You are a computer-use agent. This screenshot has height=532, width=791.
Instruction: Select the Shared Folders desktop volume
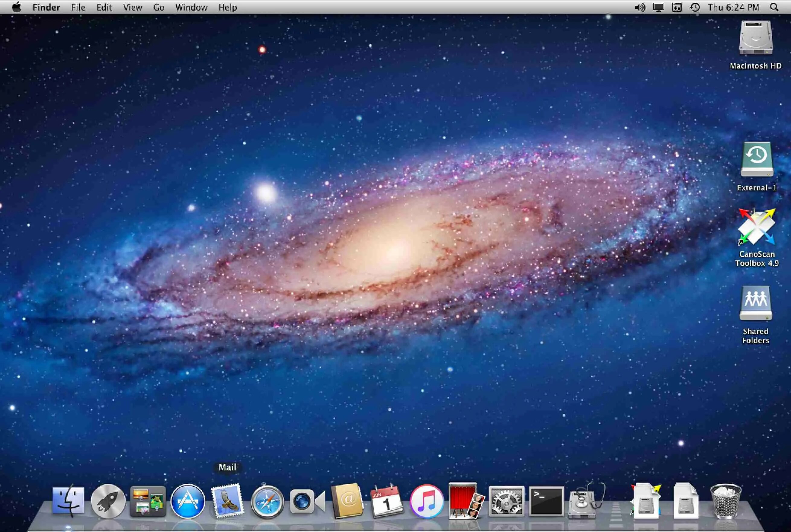coord(756,303)
